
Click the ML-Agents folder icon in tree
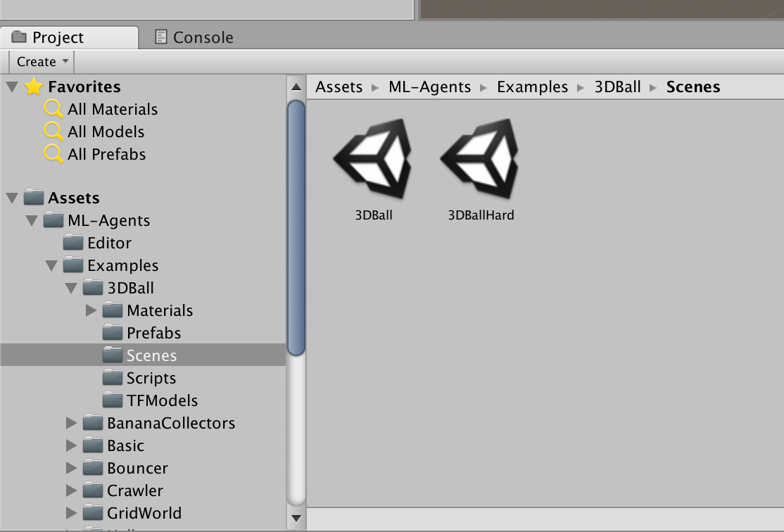53,220
